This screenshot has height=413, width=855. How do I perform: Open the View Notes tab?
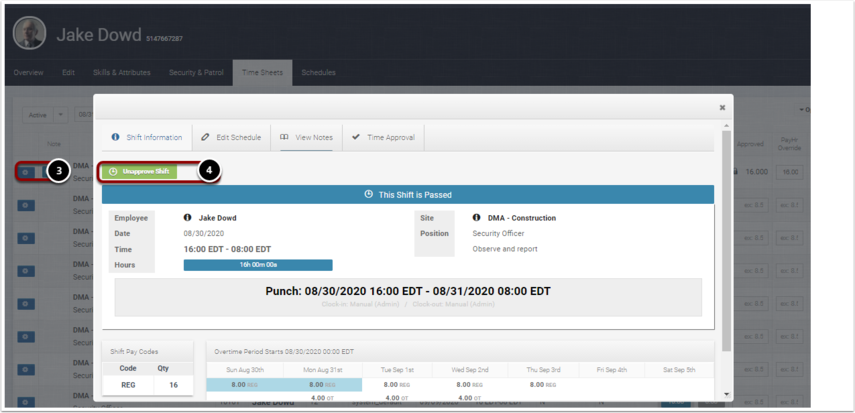point(306,137)
